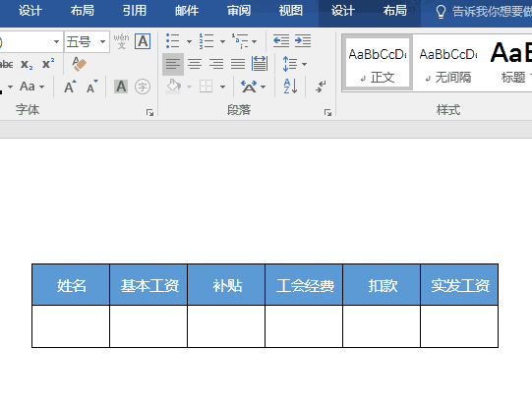Increase paragraph indent

[x=303, y=41]
